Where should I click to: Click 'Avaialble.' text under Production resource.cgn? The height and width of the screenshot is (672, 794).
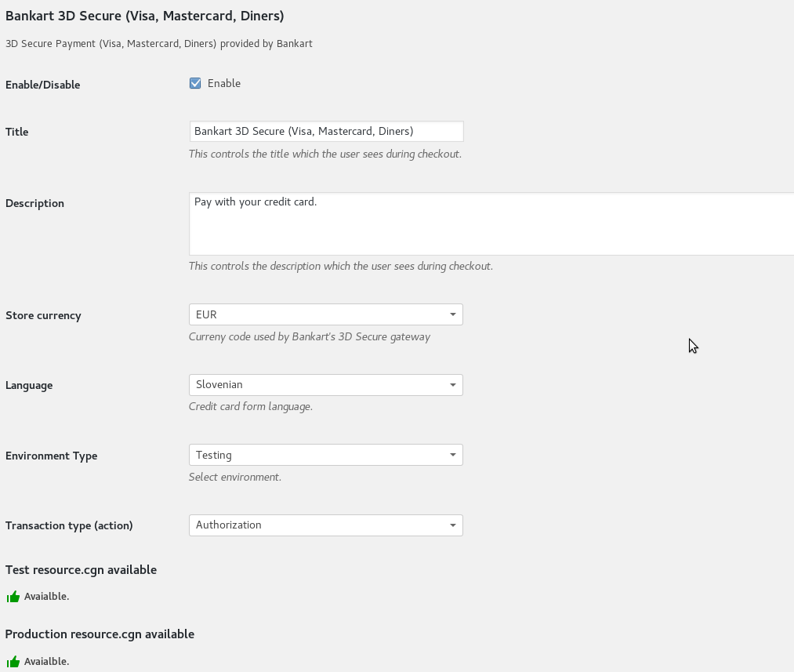[x=46, y=661]
